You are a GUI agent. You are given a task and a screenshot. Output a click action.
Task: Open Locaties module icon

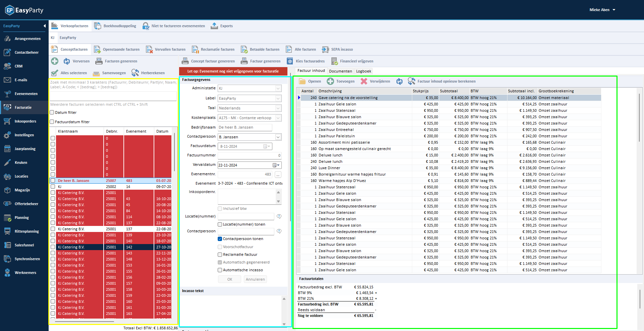click(7, 176)
